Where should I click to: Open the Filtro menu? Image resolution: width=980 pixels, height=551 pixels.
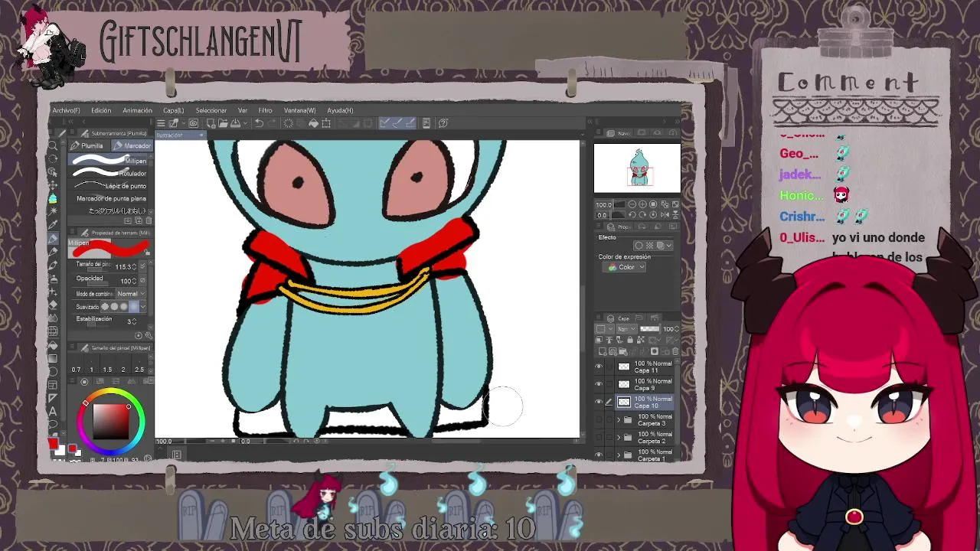tap(265, 110)
